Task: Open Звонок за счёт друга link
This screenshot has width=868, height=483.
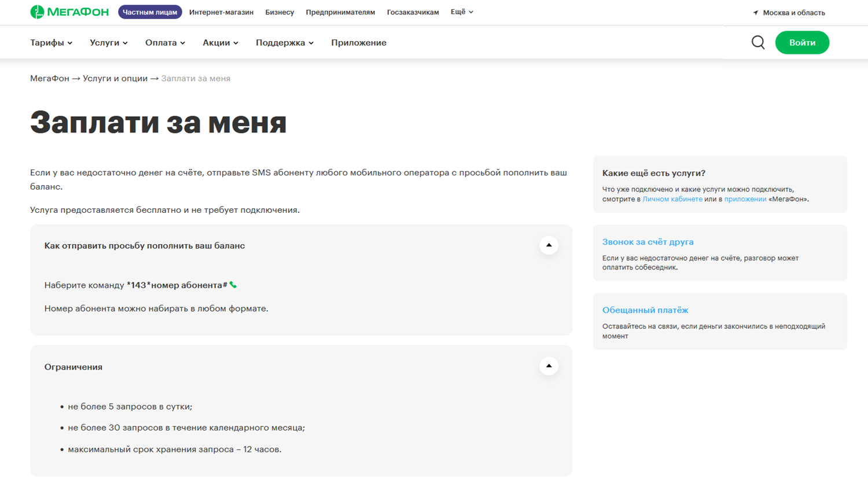Action: coord(648,242)
